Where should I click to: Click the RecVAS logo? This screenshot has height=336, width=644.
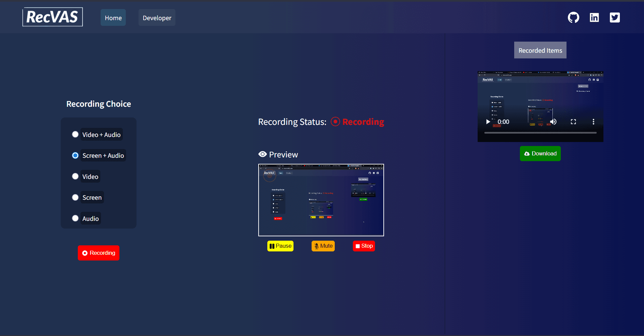click(x=53, y=17)
